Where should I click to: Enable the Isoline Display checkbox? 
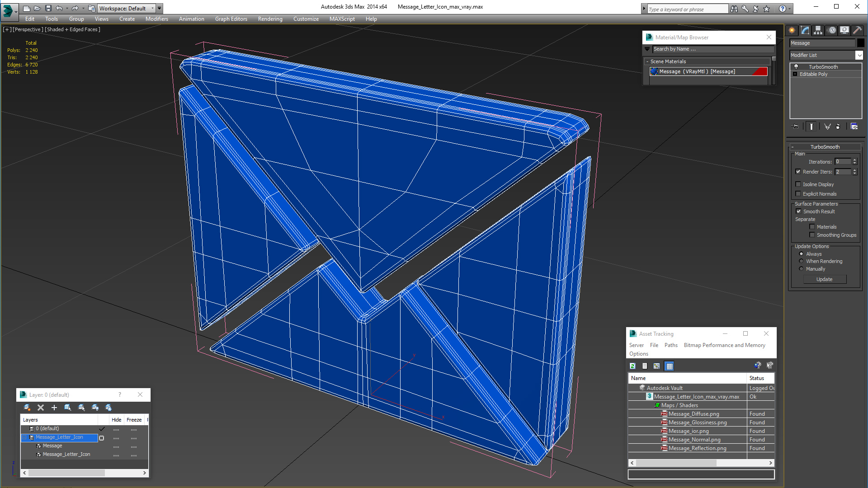tap(798, 184)
